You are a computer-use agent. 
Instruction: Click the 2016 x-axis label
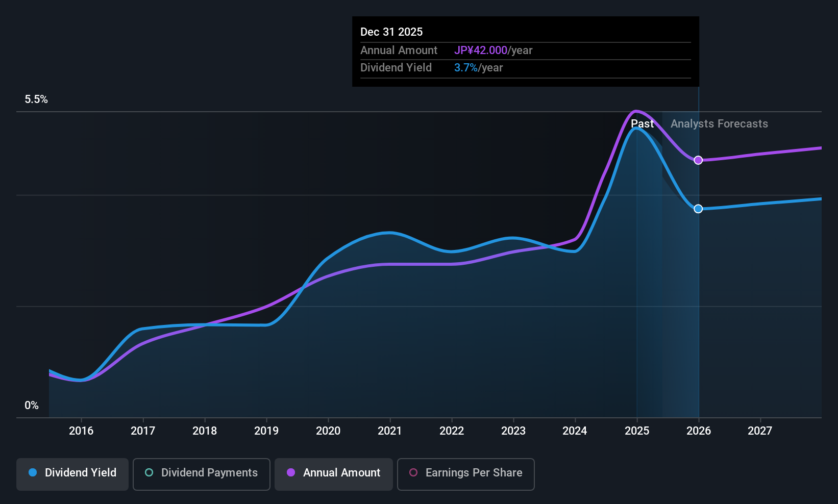click(x=81, y=431)
